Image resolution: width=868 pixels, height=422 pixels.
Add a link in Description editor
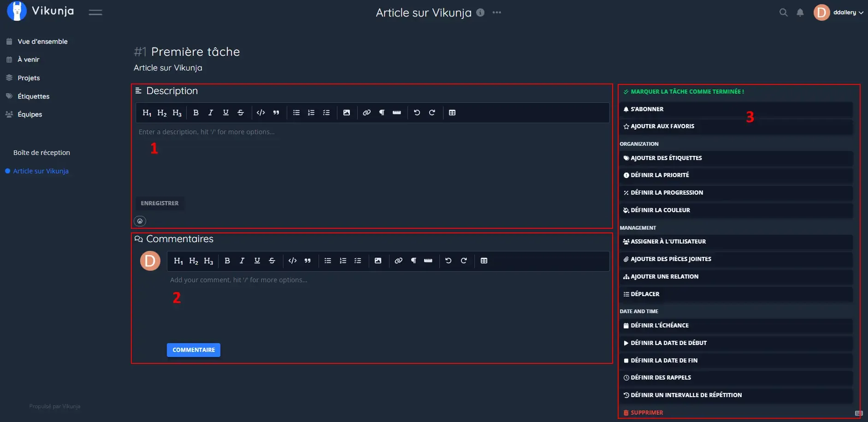[x=367, y=113]
